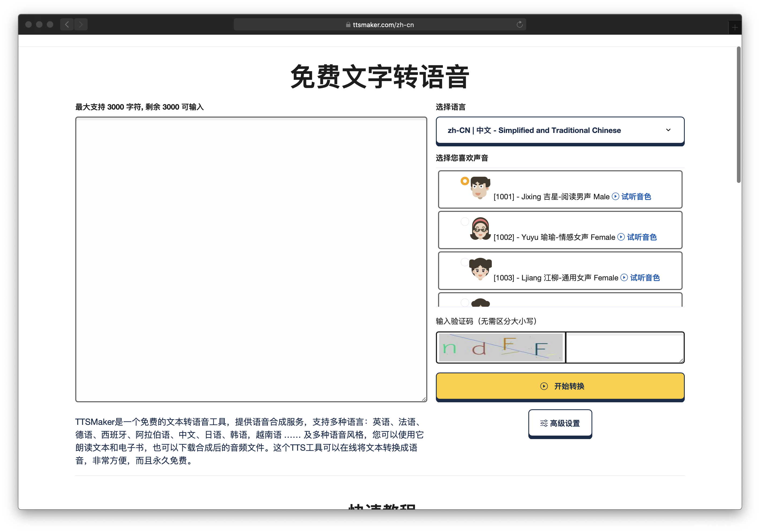Click 试听音色 link for Yuyu voice
The width and height of the screenshot is (760, 532).
[641, 237]
